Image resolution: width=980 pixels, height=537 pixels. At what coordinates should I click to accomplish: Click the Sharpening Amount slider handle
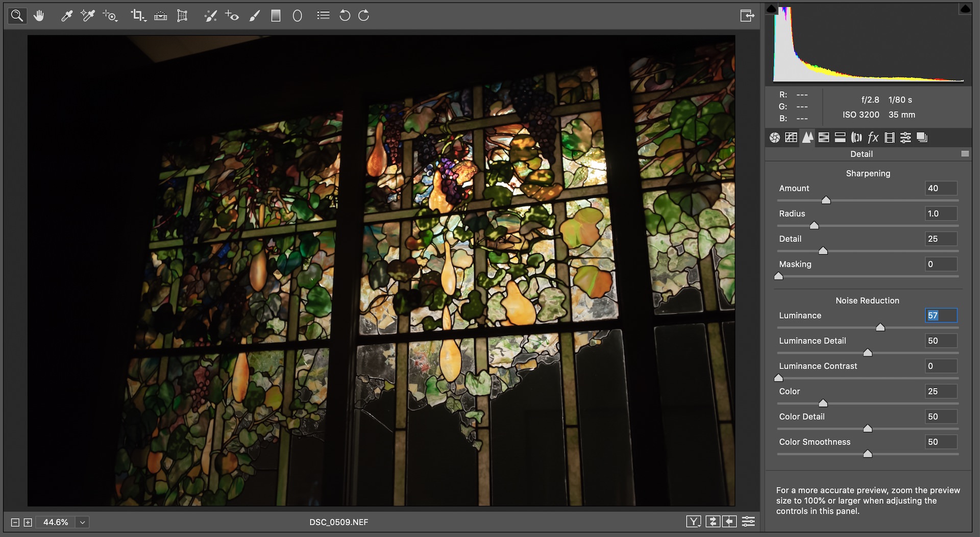826,200
